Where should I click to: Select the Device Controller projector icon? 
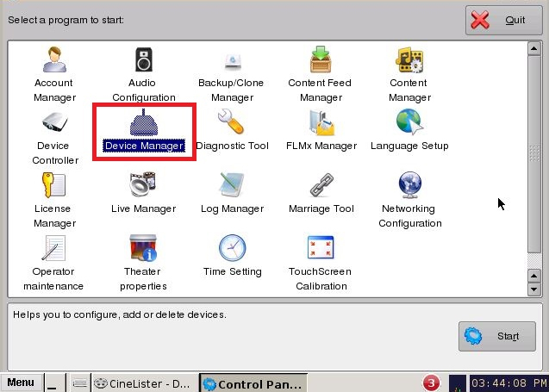54,122
